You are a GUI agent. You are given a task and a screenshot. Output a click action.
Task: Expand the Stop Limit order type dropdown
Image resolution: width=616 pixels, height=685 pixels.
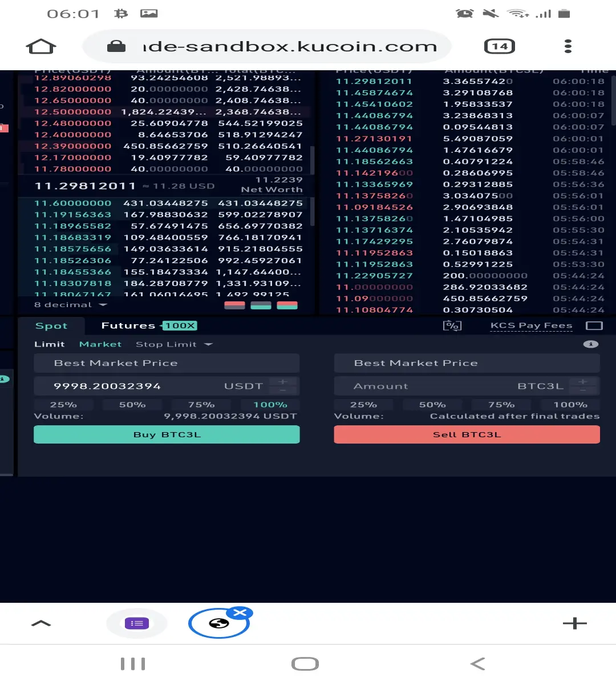pyautogui.click(x=174, y=344)
